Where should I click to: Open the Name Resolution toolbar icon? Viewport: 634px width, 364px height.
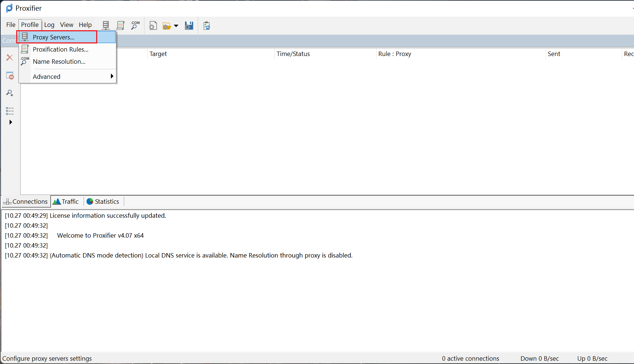tap(135, 25)
